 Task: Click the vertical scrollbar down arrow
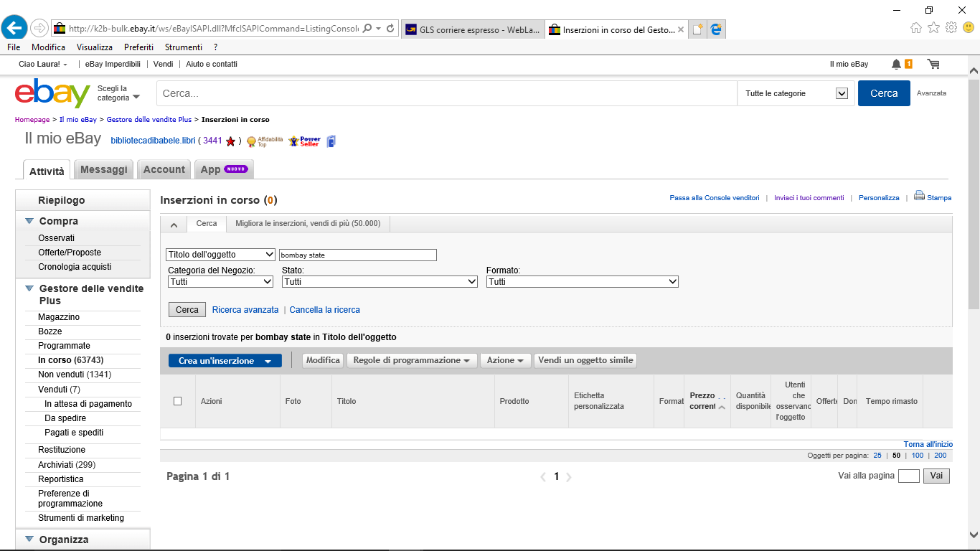click(x=974, y=535)
